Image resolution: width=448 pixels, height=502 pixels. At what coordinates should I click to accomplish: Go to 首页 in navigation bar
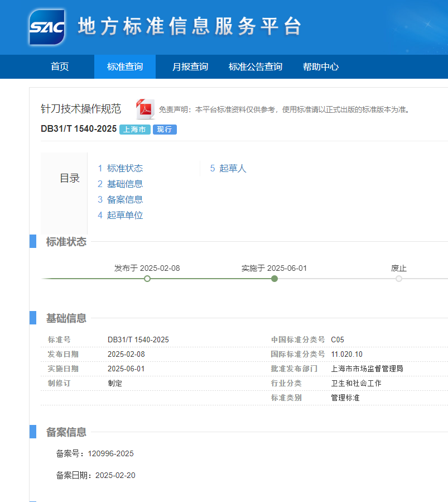coord(60,67)
